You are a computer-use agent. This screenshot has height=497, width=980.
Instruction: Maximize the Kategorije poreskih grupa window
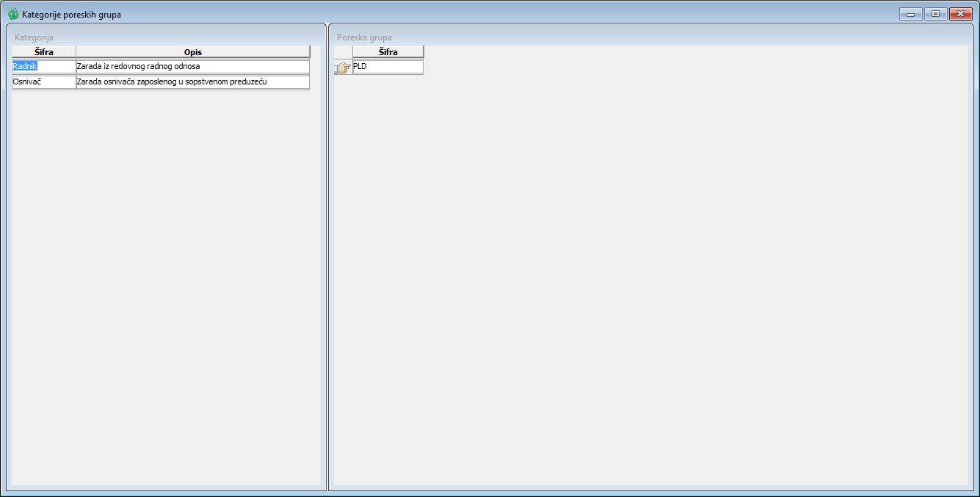coord(935,14)
